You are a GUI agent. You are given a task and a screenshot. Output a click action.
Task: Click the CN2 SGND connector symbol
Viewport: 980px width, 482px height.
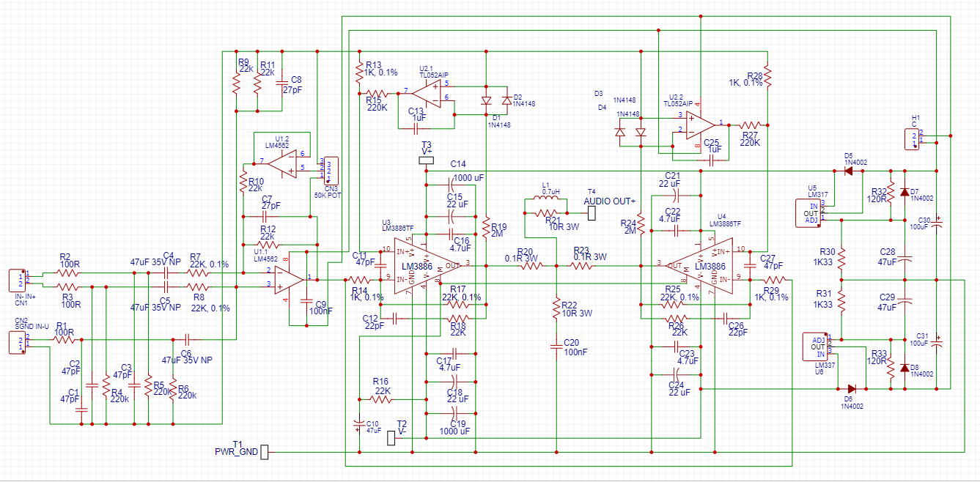tap(17, 342)
